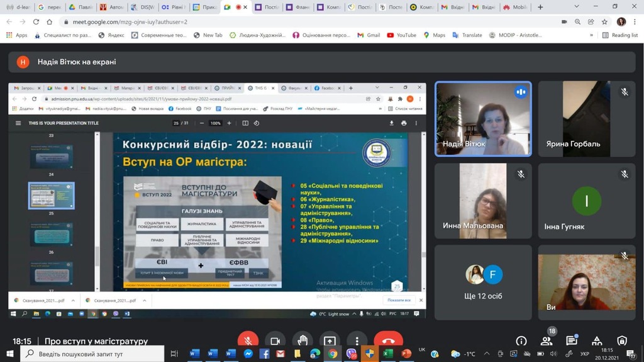Unmute the microphone in Meet
This screenshot has height=362, width=644.
pos(248,341)
